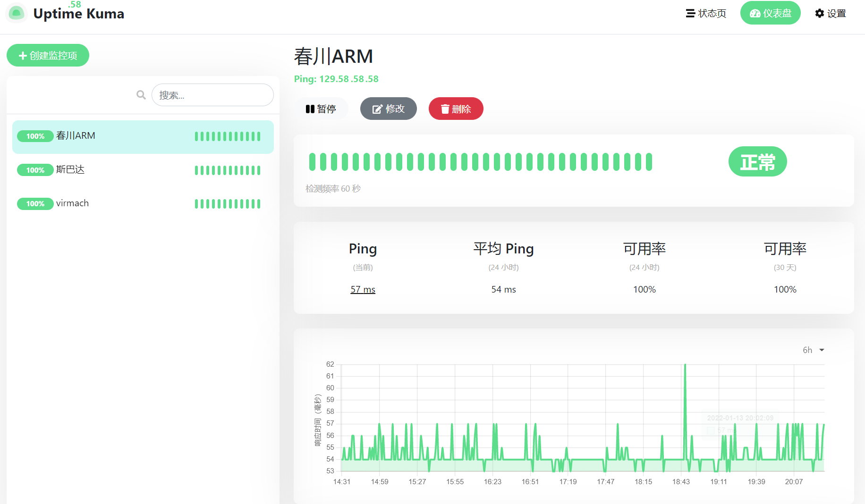Click the 创建监控项 add monitor button
The image size is (865, 504).
48,55
